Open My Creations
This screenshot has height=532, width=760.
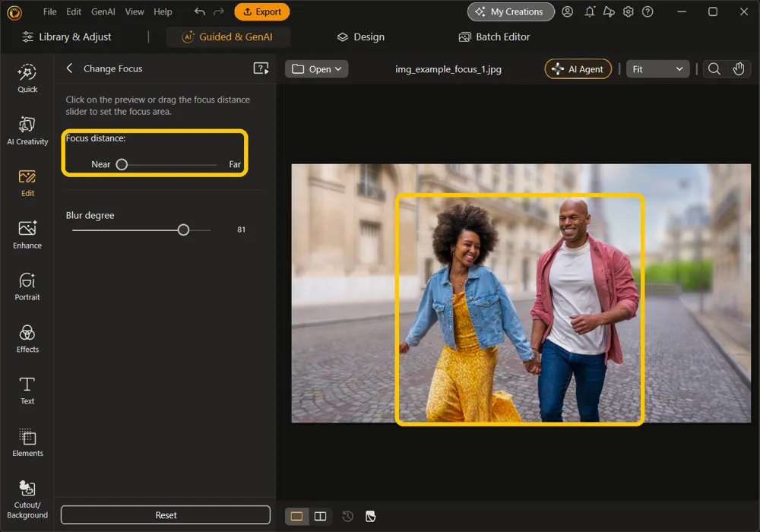511,11
